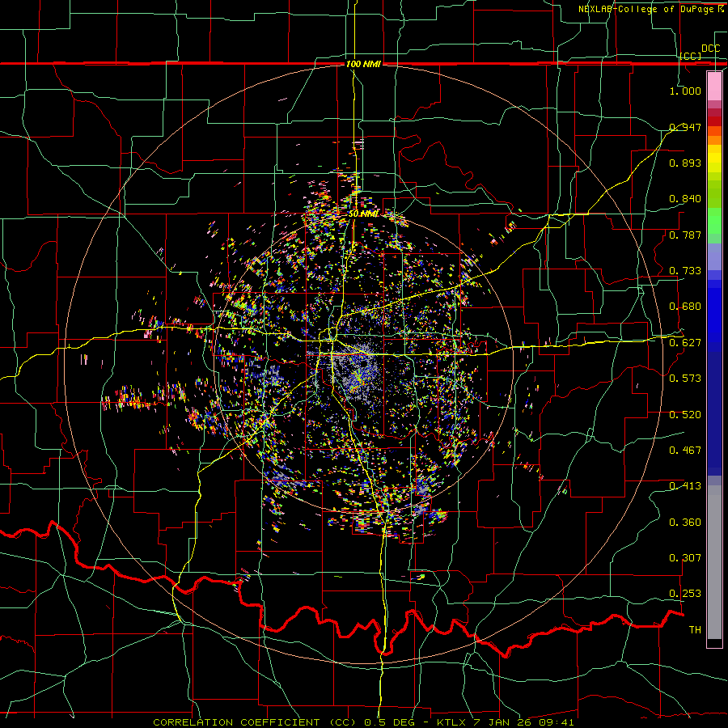Screen dimensions: 728x728
Task: Select the 0.573 scale value
Action: coord(685,379)
